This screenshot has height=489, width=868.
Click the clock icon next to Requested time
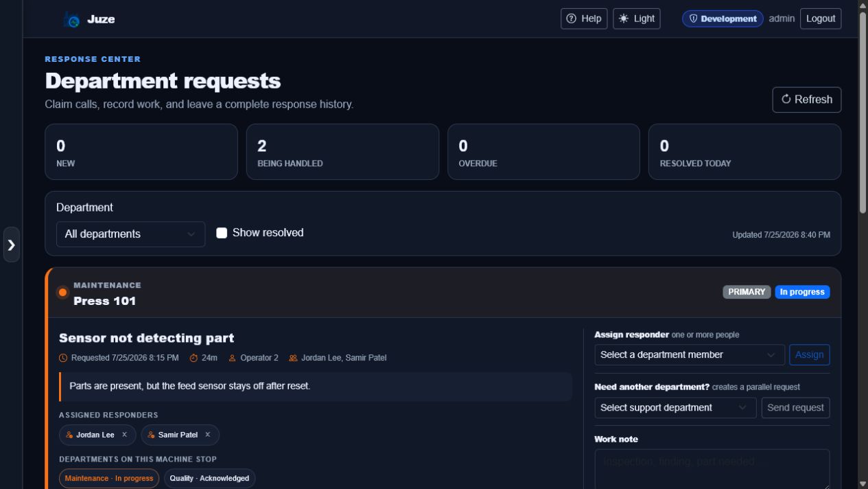pos(63,358)
